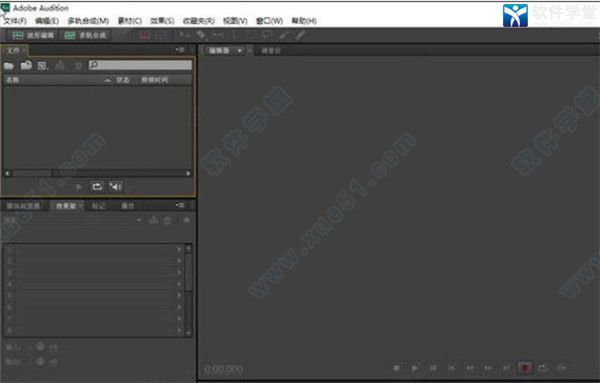Click the red Record button

(524, 368)
